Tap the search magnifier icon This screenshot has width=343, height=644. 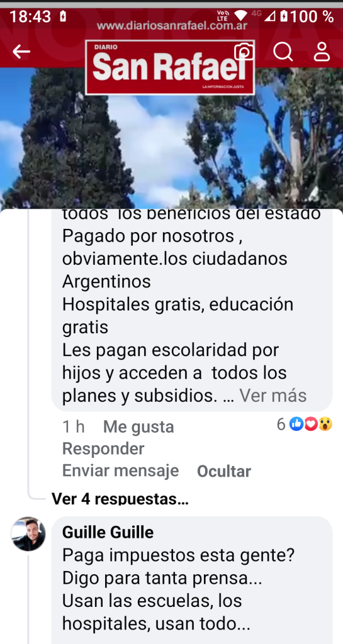(x=283, y=52)
